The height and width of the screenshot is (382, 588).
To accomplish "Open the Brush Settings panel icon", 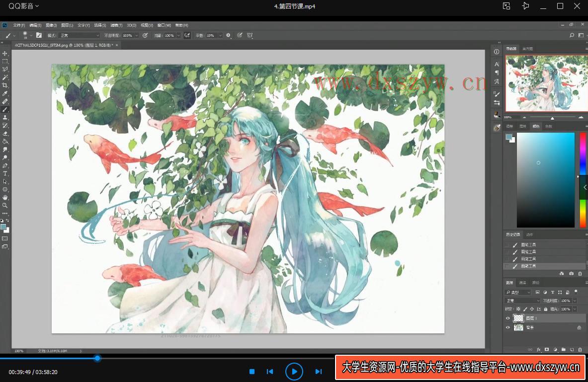I will (497, 94).
